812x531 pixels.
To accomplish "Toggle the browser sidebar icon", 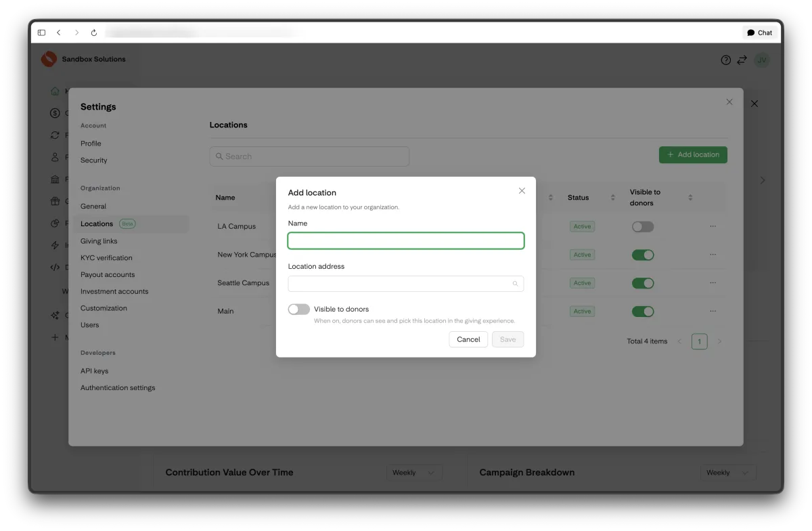I will [41, 33].
